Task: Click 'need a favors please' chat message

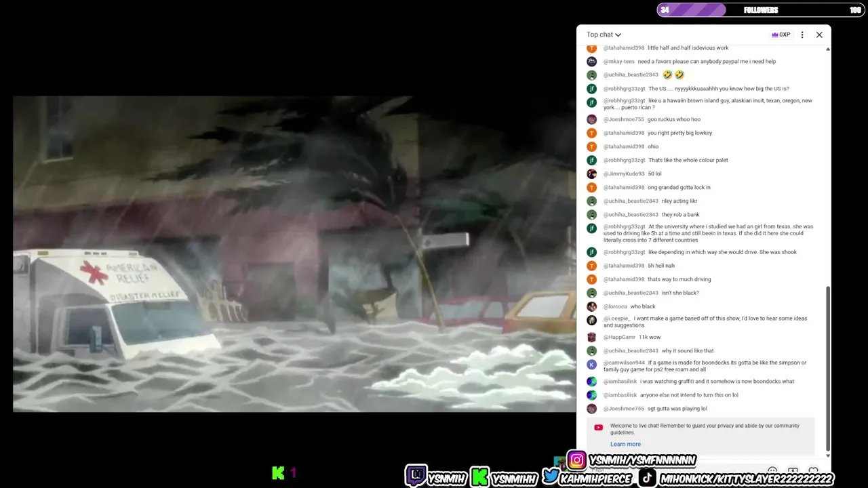Action: [707, 62]
